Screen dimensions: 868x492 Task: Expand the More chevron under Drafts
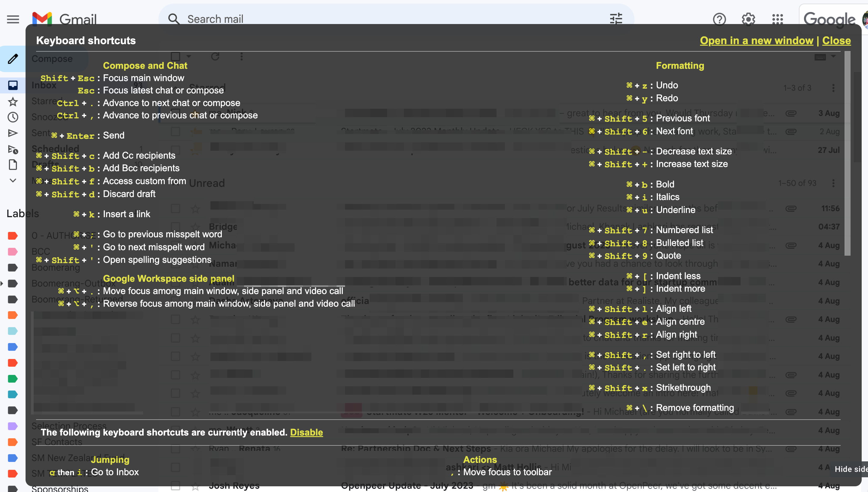point(13,181)
